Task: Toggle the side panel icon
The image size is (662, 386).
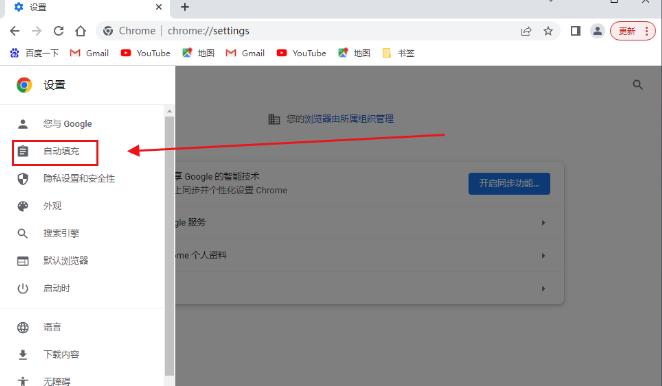Action: [x=575, y=31]
